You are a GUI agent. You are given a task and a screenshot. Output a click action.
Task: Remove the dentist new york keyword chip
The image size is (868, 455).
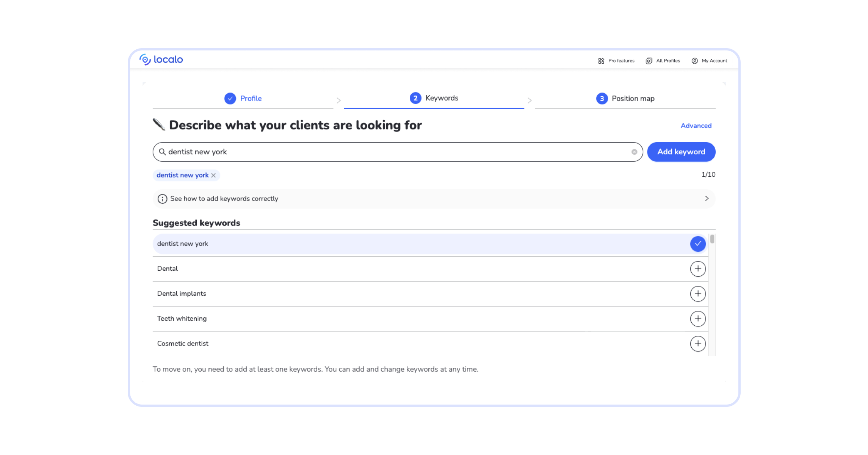click(213, 175)
